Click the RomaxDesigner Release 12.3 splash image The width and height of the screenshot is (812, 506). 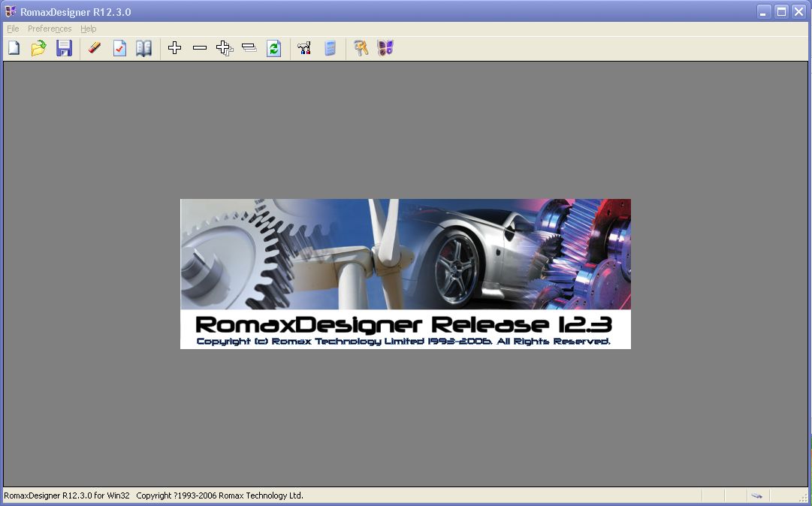coord(406,274)
